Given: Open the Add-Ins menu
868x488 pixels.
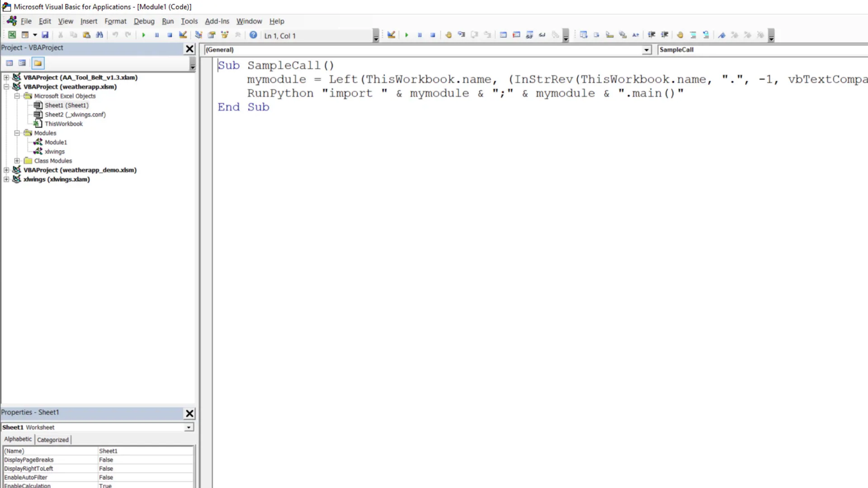Looking at the screenshot, I should [x=217, y=21].
